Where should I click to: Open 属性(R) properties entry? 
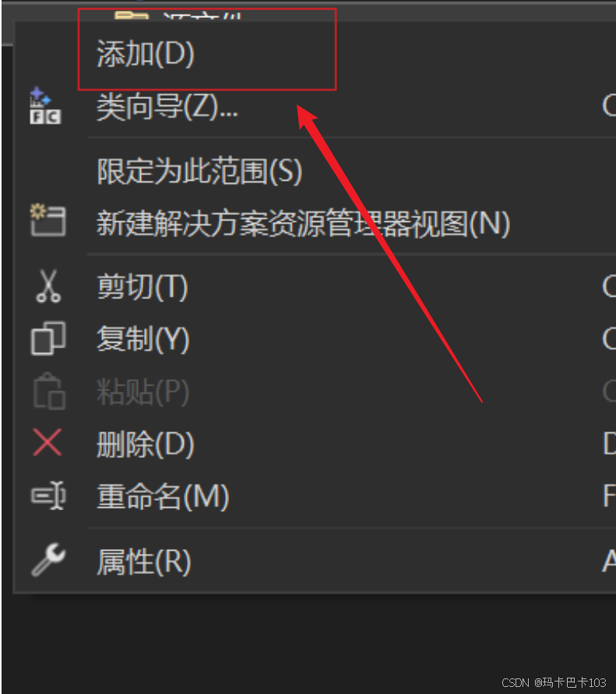(x=144, y=562)
